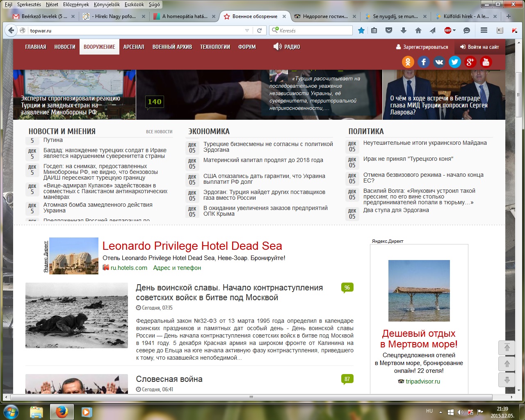The height and width of the screenshot is (420, 525).
Task: Click the Войти на сайт button
Action: [x=479, y=47]
